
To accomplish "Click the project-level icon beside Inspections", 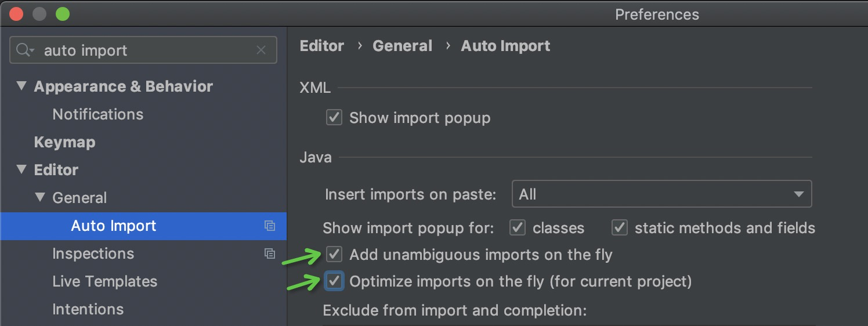I will [269, 253].
